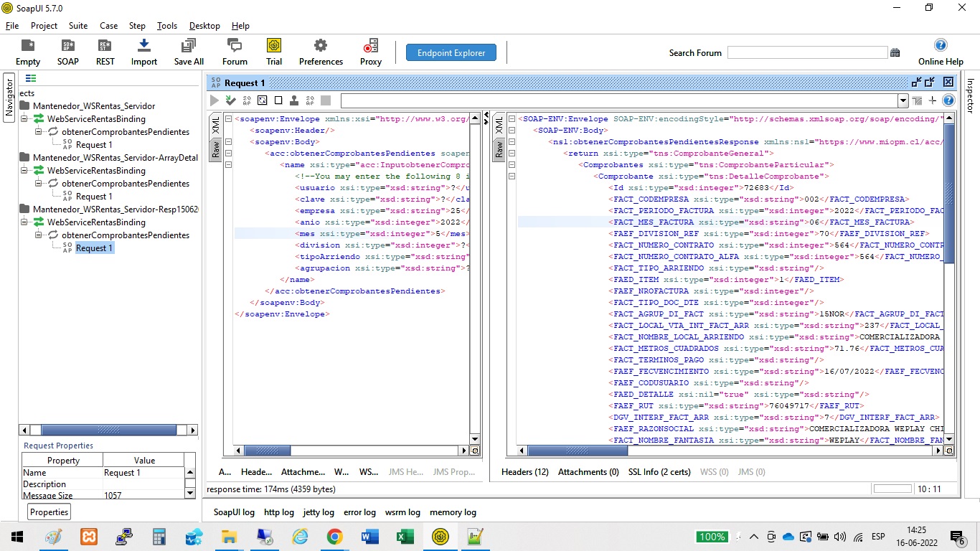Open the Proxy settings icon
The width and height of the screenshot is (980, 551).
tap(371, 52)
